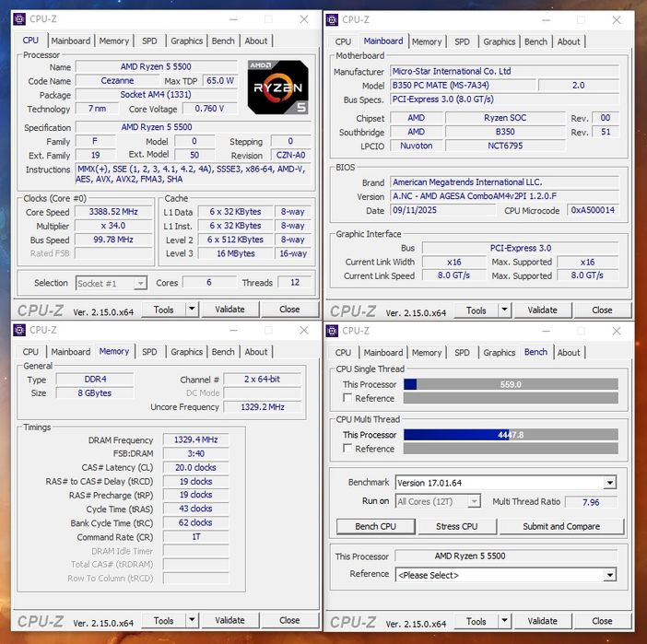Click multi thread score bar 4447.8
Viewport: 647px width, 644px height.
[x=511, y=435]
